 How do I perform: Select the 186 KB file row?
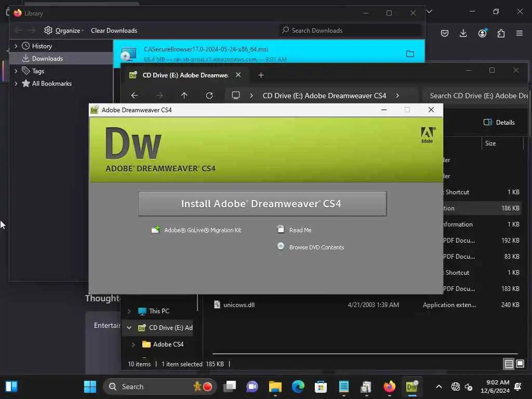tap(482, 208)
